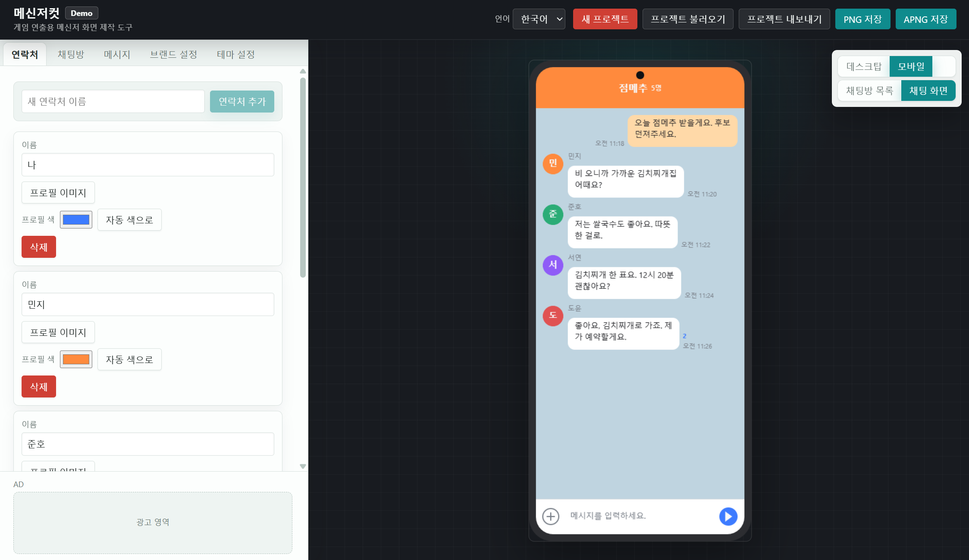Open the 언어 language dropdown
Image resolution: width=969 pixels, height=560 pixels.
539,19
